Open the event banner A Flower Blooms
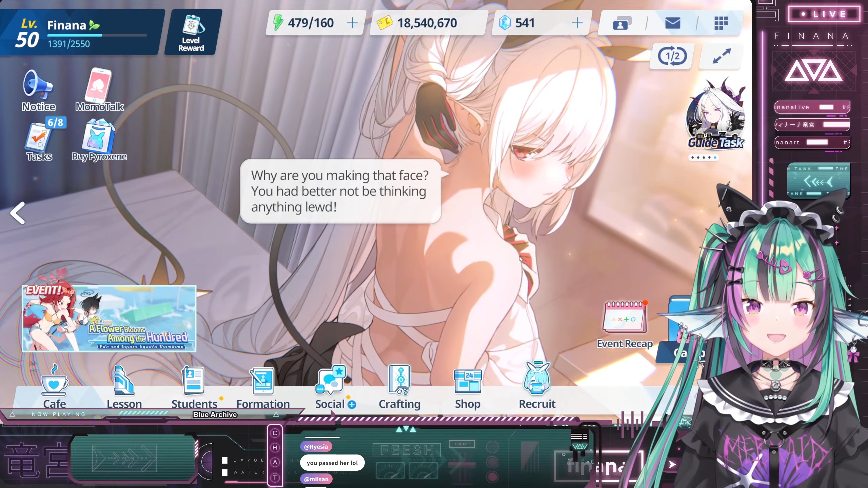Screen dimensions: 868x488 point(109,318)
